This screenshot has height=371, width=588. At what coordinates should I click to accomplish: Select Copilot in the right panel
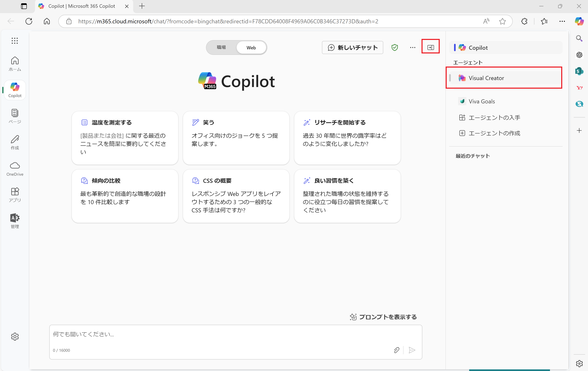tap(505, 48)
